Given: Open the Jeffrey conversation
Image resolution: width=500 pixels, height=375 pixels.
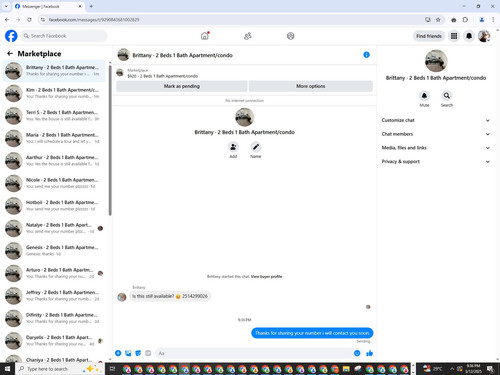Looking at the screenshot, I should [x=54, y=296].
